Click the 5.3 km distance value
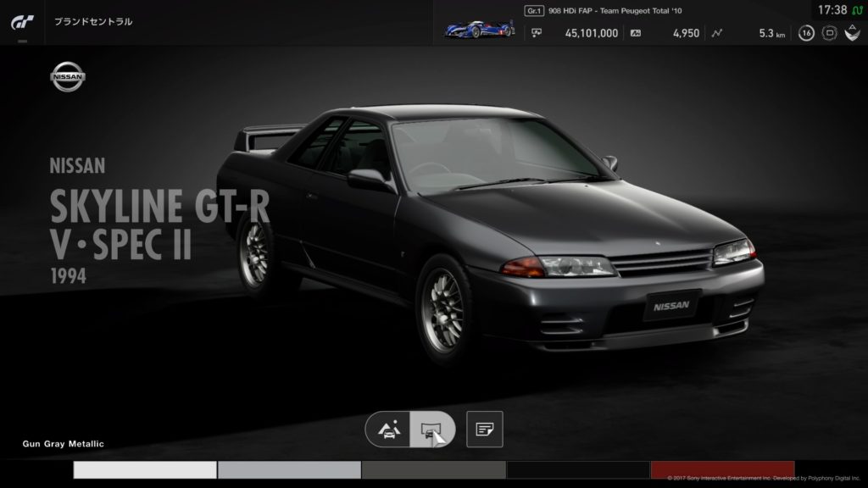The width and height of the screenshot is (868, 488). click(x=771, y=33)
